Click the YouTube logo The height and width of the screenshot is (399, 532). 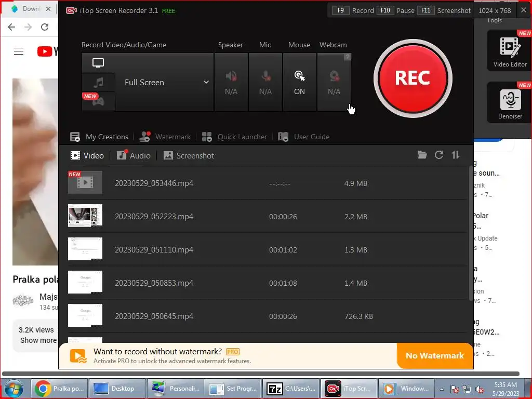47,51
